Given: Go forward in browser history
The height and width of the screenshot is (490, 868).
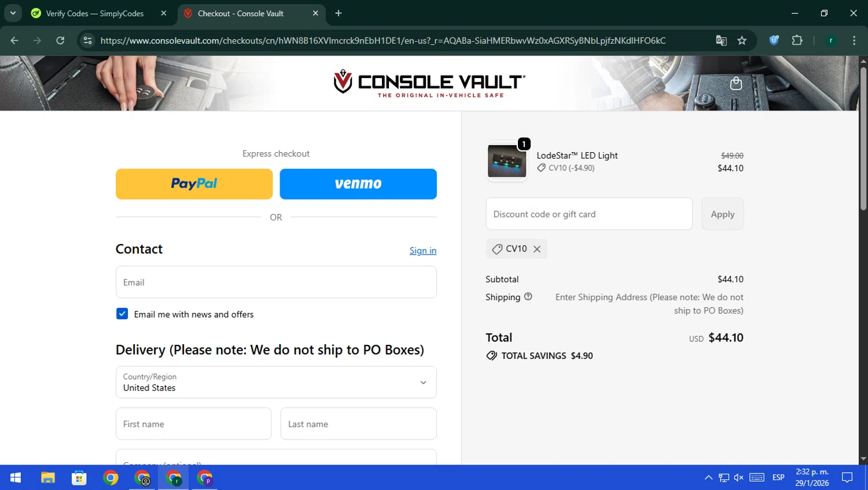Looking at the screenshot, I should 37,40.
